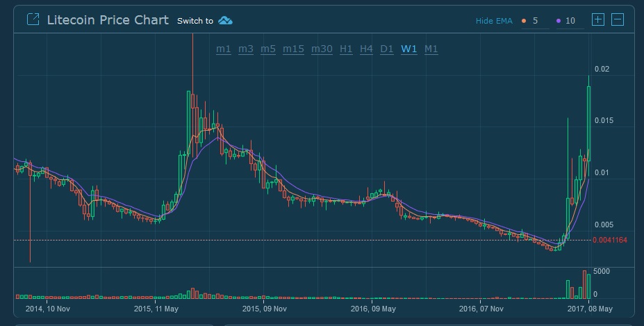Image resolution: width=644 pixels, height=326 pixels.
Task: Zoom out with the minus icon
Action: [x=618, y=19]
